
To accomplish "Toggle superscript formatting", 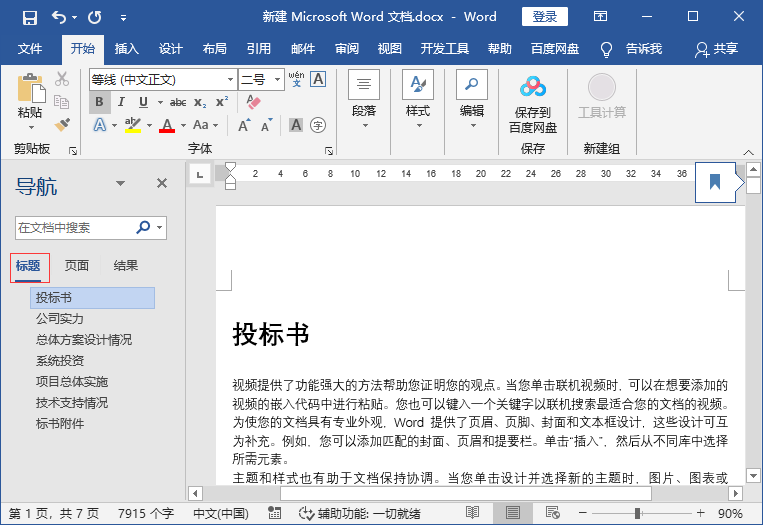I will click(222, 102).
